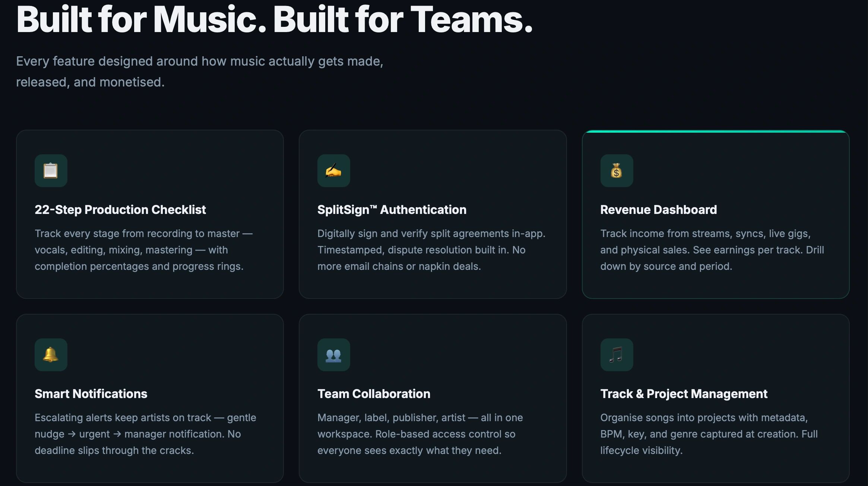Click the Revenue Dashboard description text

[712, 250]
